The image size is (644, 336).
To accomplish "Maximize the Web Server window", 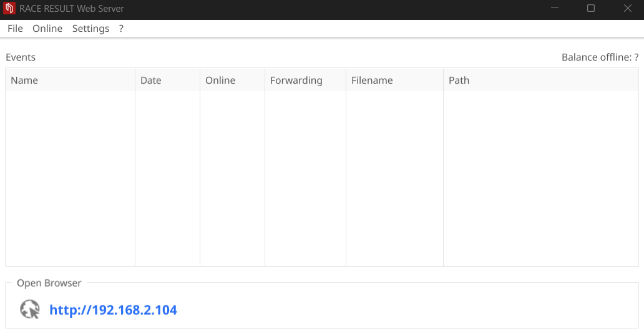I will click(x=591, y=9).
